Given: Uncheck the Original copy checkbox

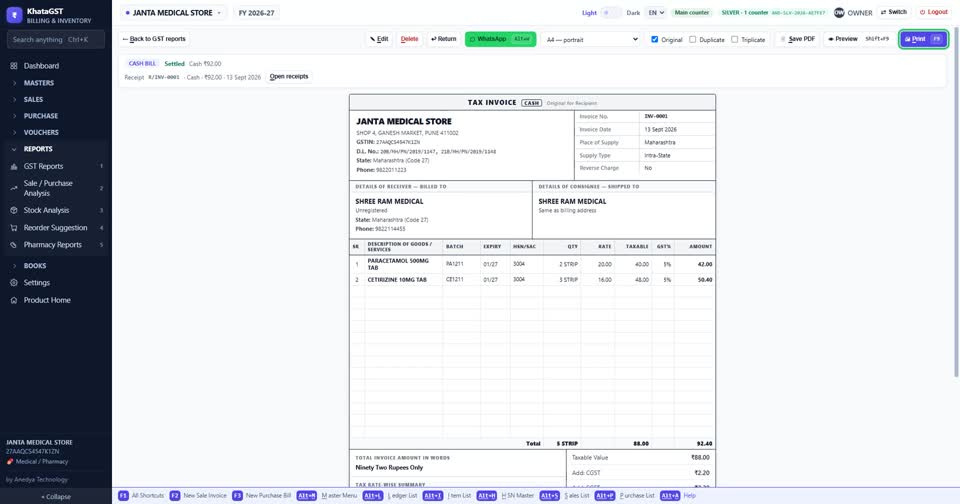Looking at the screenshot, I should click(x=654, y=39).
